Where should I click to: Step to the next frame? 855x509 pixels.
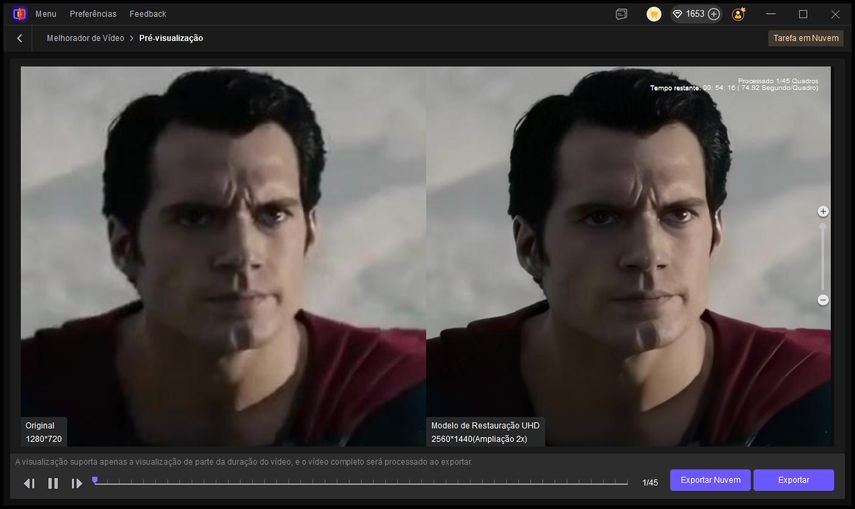[x=77, y=483]
